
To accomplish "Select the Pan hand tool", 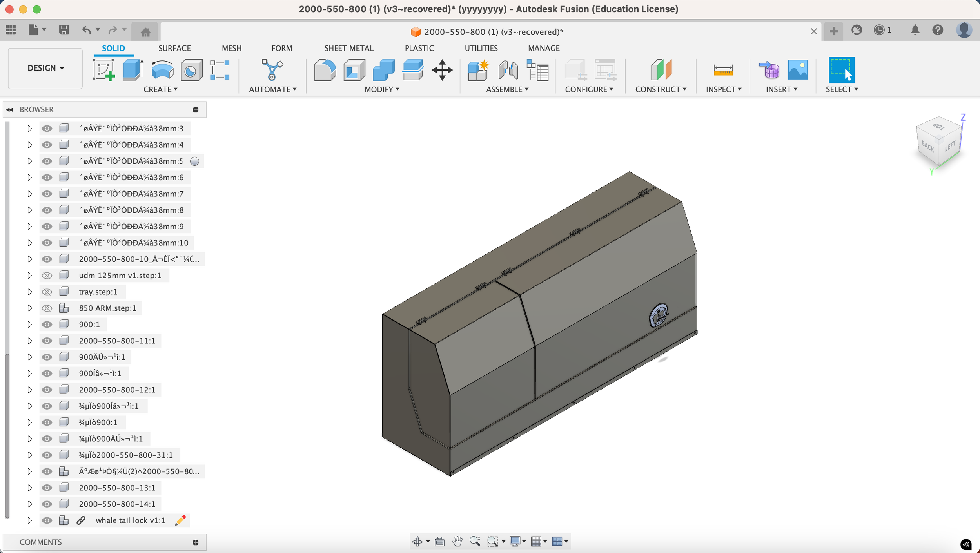I will coord(457,541).
